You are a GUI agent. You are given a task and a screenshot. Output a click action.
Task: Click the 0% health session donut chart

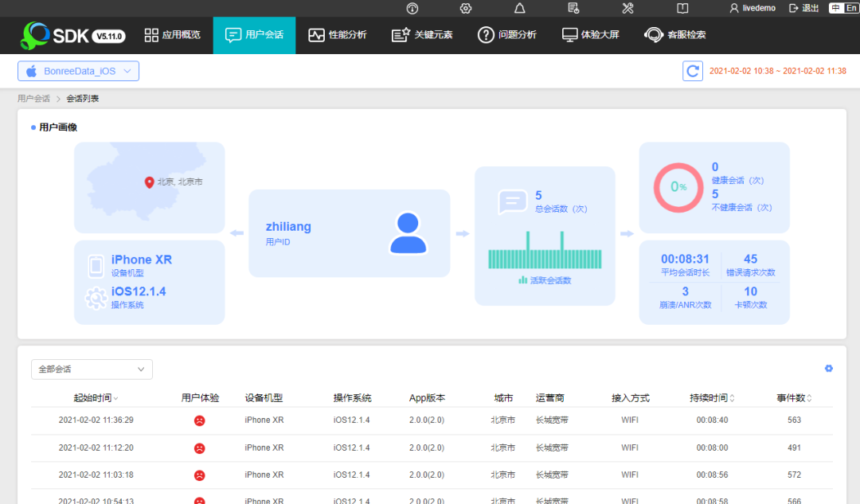coord(678,187)
